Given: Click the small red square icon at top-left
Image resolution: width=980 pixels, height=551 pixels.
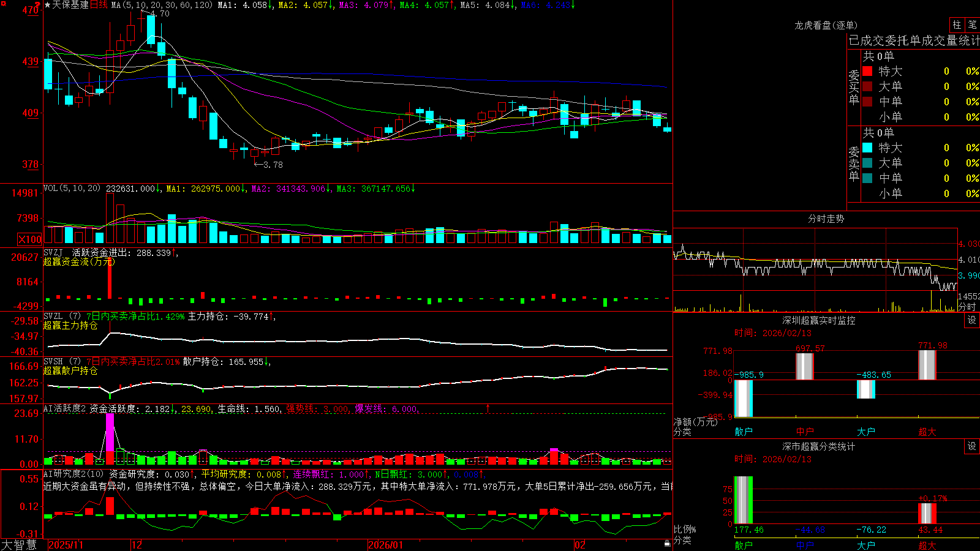Looking at the screenshot, I should click(x=3, y=4).
